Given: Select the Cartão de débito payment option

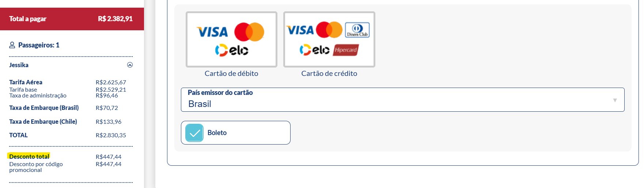Looking at the screenshot, I should point(231,39).
